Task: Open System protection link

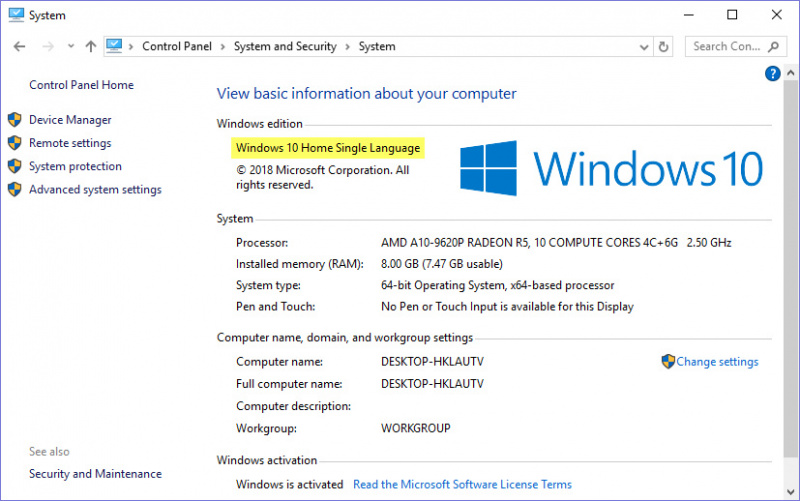Action: 75,166
